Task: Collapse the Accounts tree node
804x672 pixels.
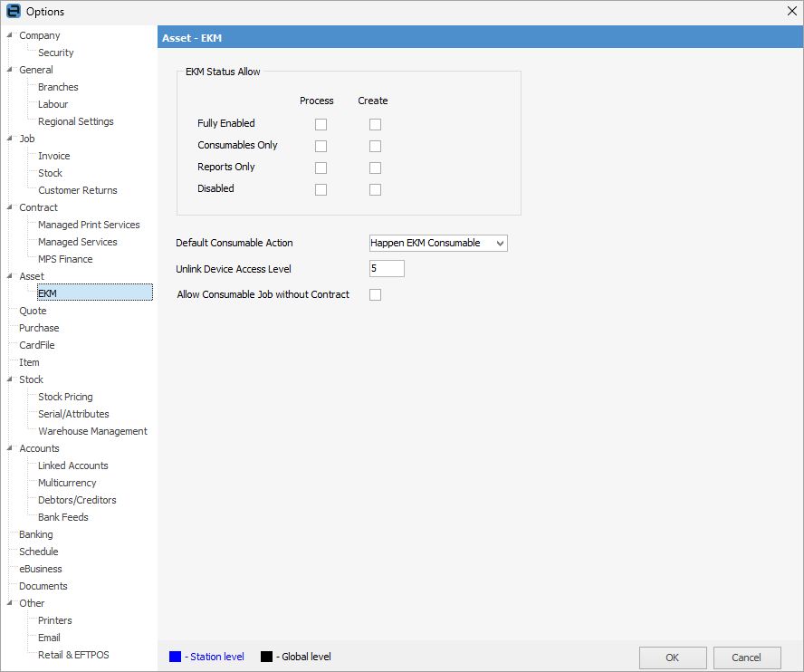Action: [x=10, y=449]
